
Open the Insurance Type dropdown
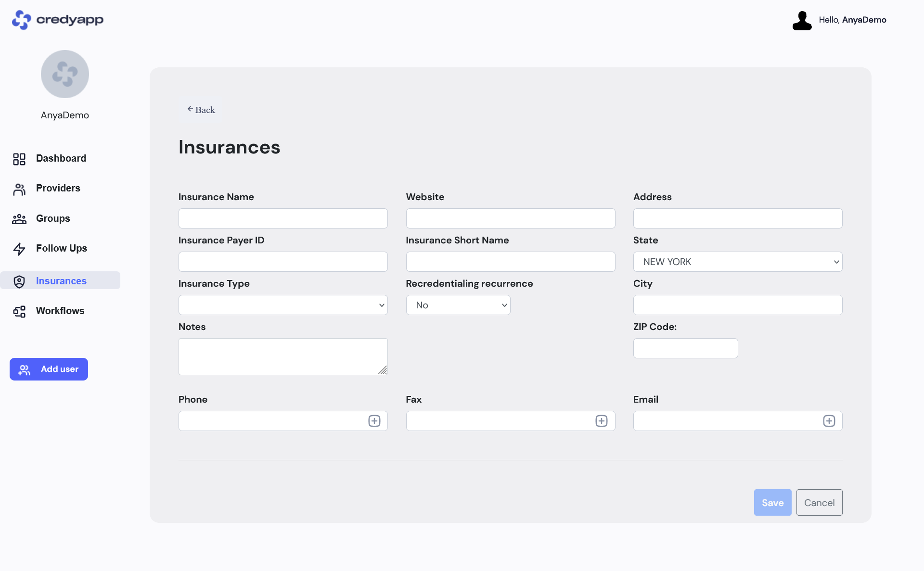point(283,305)
